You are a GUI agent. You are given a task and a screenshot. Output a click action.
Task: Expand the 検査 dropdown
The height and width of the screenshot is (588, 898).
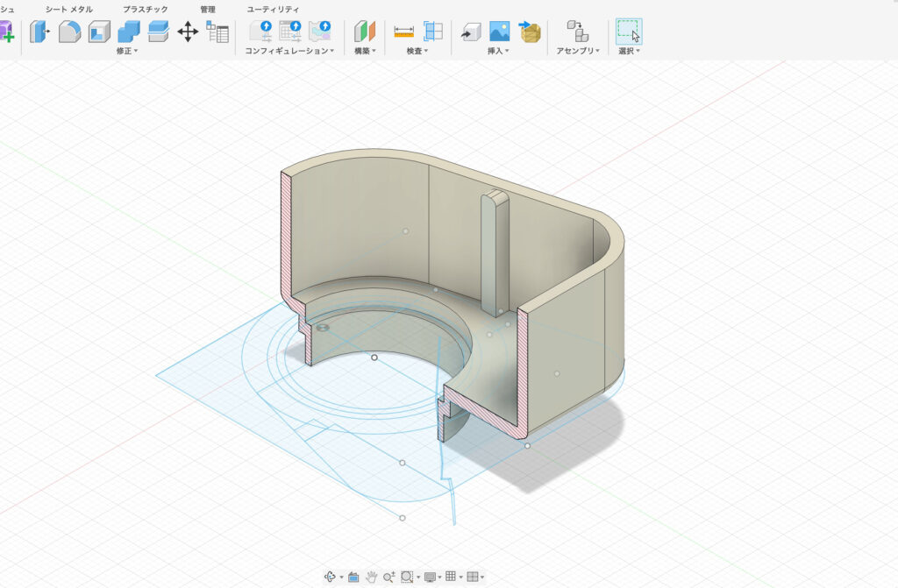(x=417, y=52)
